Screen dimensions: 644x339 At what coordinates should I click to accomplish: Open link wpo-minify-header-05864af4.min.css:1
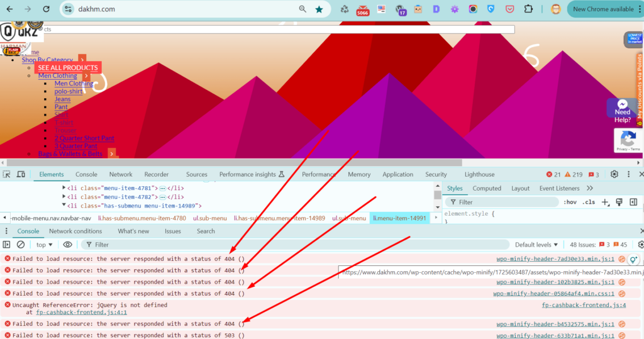pyautogui.click(x=553, y=293)
